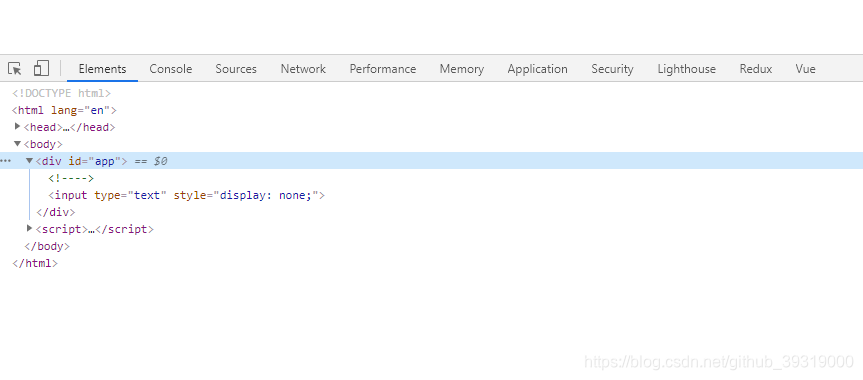Collapse the div id="app" node
Viewport: 863px width, 380px height.
coord(30,161)
